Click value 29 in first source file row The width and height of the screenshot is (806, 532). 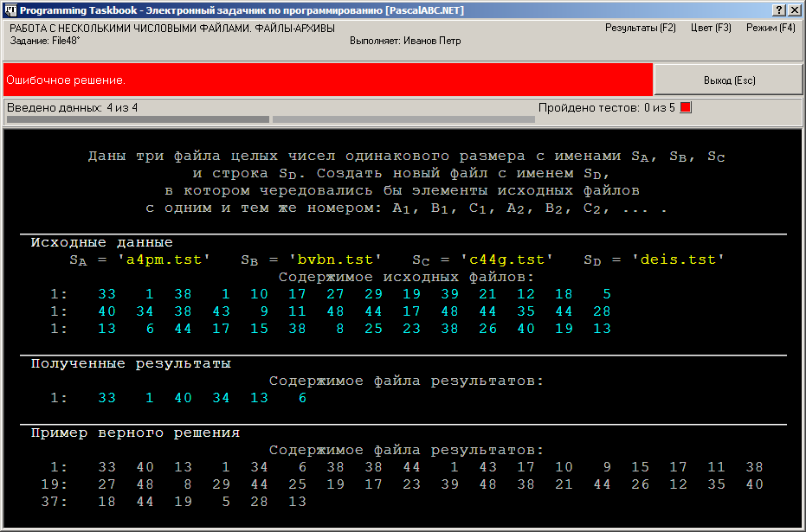[374, 294]
